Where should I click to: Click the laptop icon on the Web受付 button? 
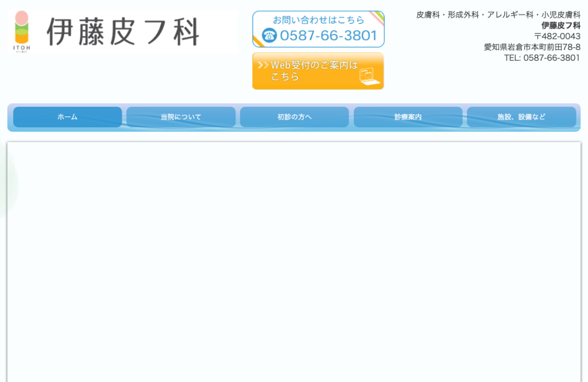(x=369, y=76)
